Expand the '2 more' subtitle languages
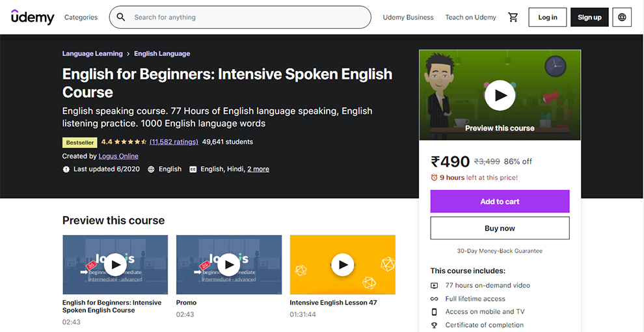The height and width of the screenshot is (332, 644). pos(258,169)
